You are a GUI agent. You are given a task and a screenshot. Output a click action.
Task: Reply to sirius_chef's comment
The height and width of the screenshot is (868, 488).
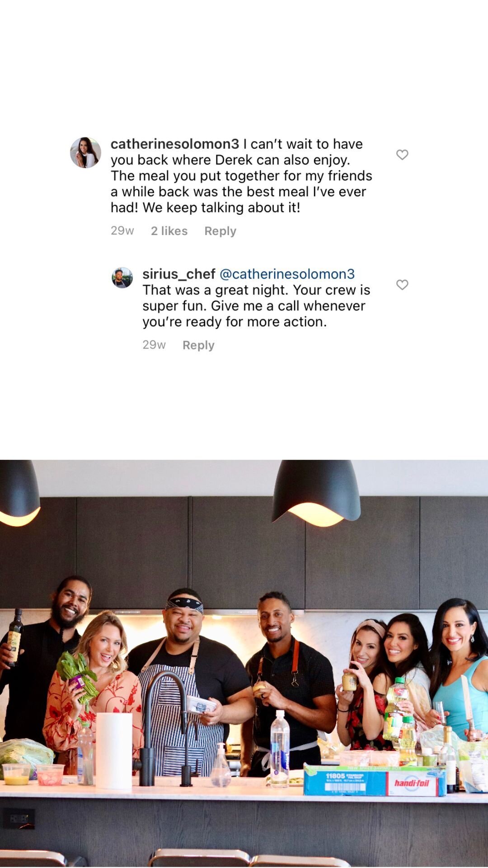click(198, 345)
